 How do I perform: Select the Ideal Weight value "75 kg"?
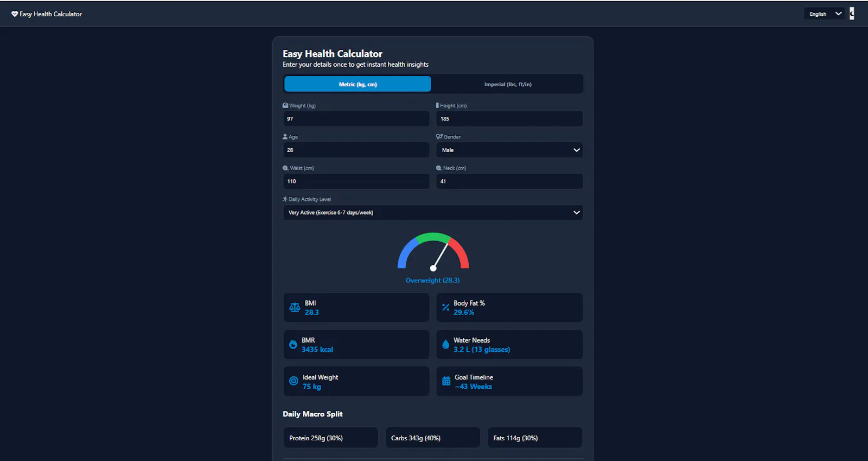click(x=312, y=387)
